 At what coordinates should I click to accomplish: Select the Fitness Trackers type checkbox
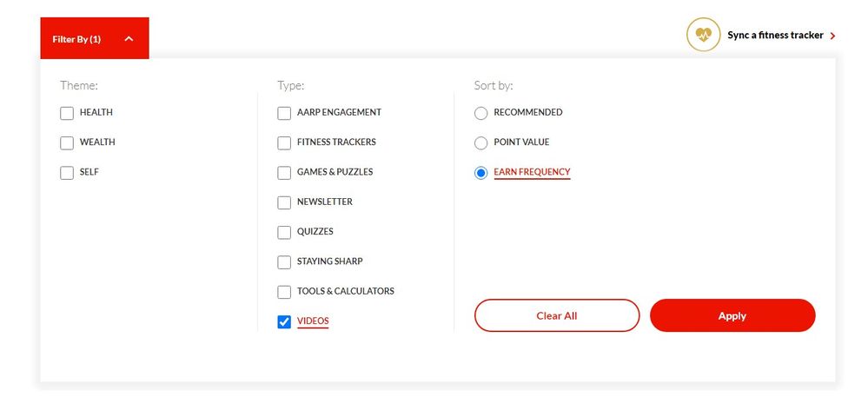pyautogui.click(x=284, y=143)
